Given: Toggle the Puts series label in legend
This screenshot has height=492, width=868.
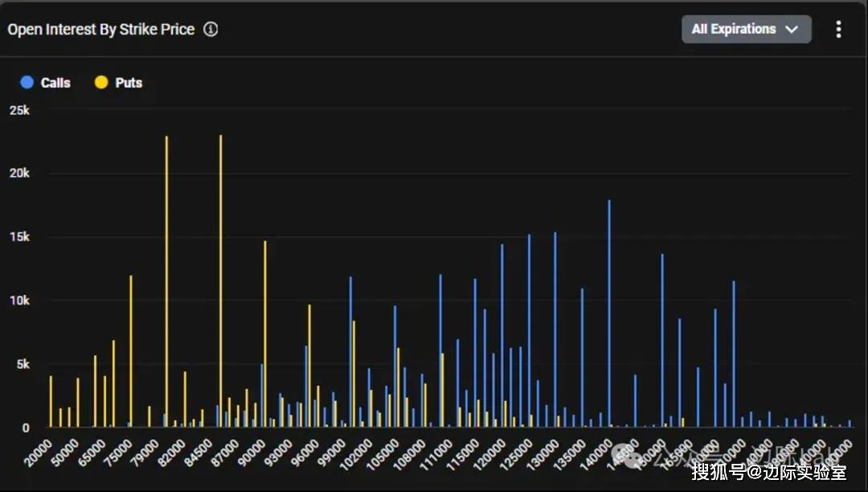Looking at the screenshot, I should [129, 83].
